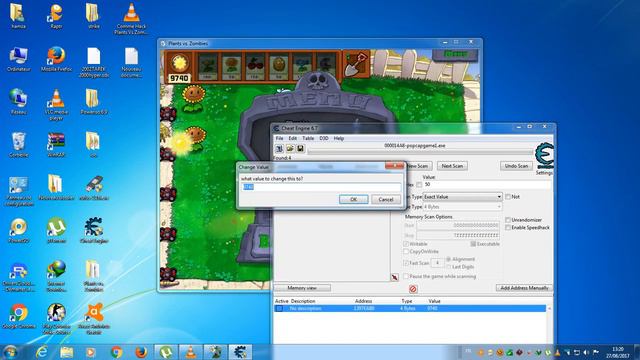Click the Fast Scan alignment field
This screenshot has height=360, width=640.
click(437, 263)
